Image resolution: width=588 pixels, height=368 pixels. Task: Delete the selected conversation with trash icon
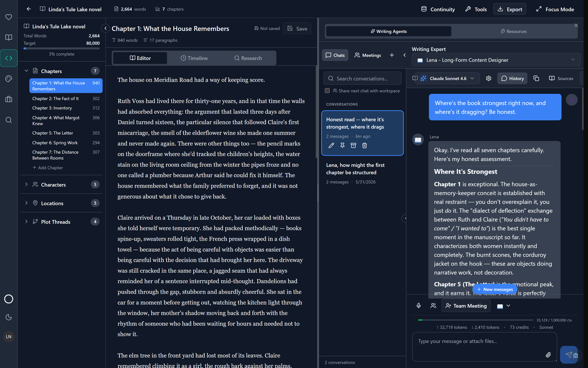pos(365,145)
